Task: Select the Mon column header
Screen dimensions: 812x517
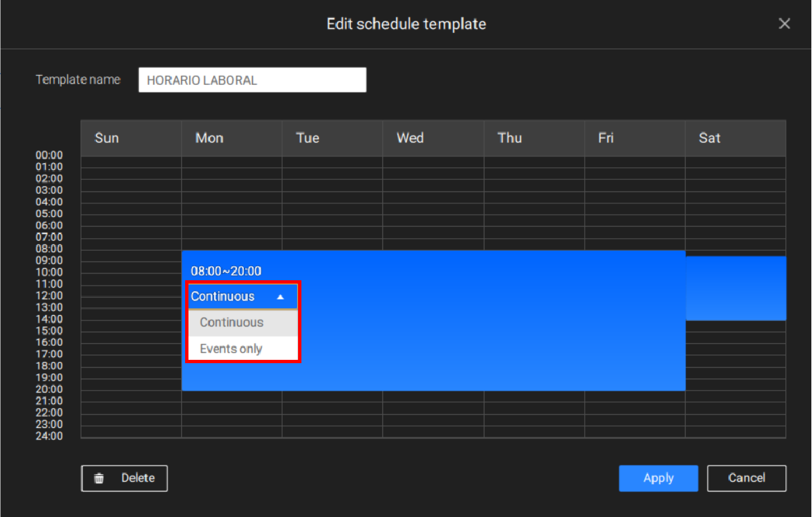Action: click(x=232, y=138)
